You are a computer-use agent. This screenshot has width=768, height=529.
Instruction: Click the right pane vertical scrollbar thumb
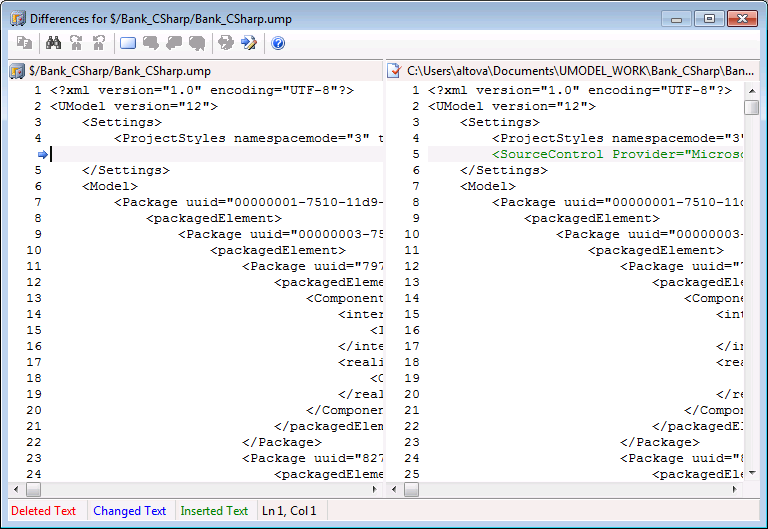751,108
